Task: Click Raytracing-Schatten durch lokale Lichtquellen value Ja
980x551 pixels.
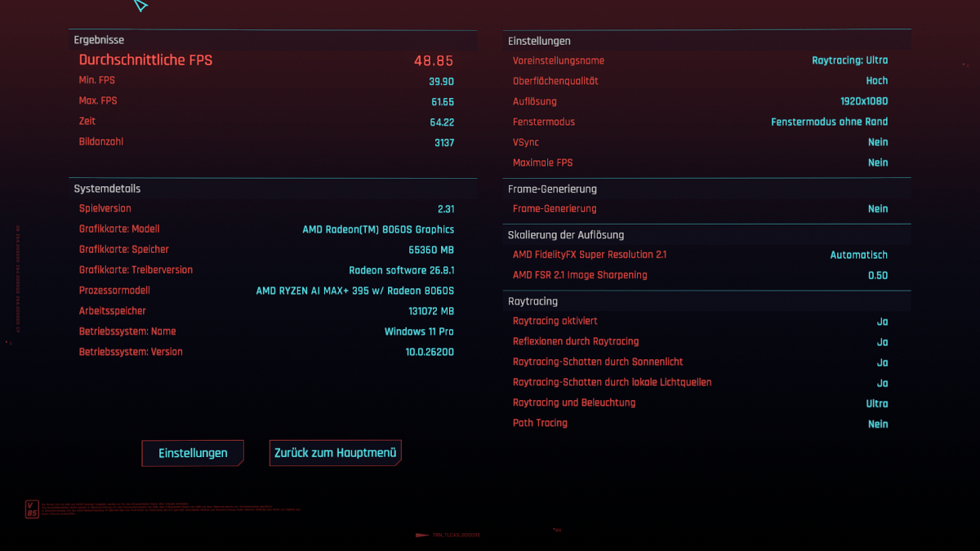Action: [882, 383]
